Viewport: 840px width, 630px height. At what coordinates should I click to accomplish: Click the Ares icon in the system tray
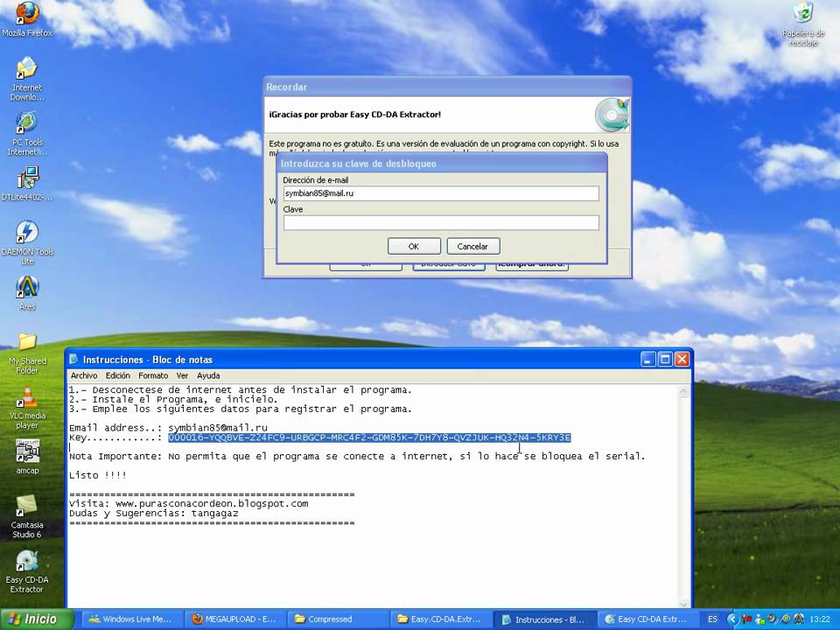pyautogui.click(x=799, y=619)
